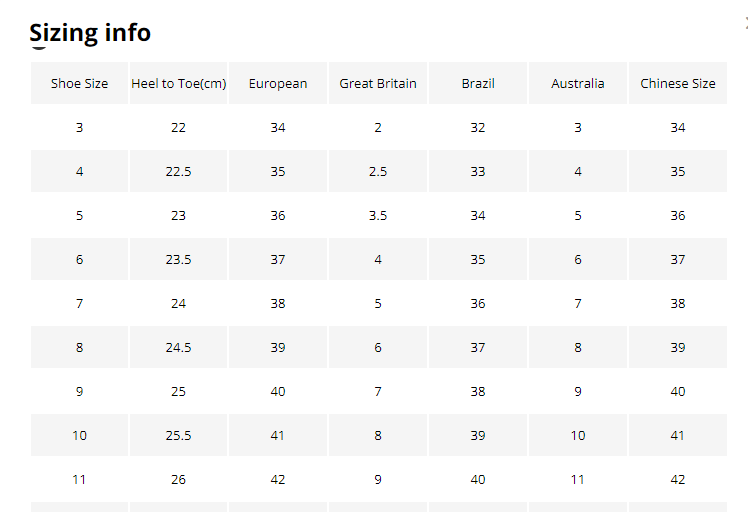Viewport: 748px width, 525px height.
Task: Click the Brazil size 32 cell
Action: (478, 128)
